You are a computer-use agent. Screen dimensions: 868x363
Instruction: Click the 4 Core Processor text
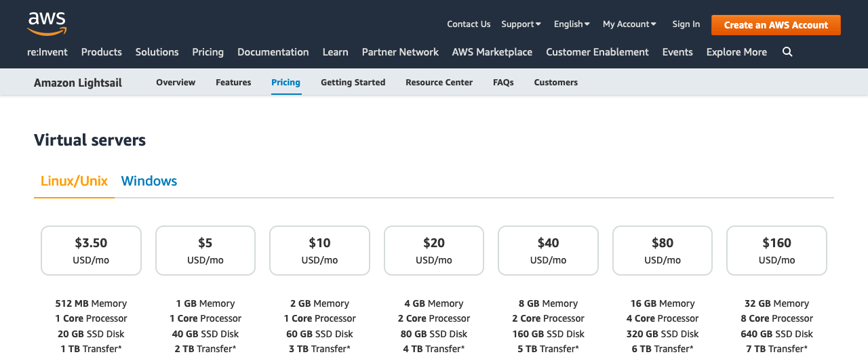point(663,318)
